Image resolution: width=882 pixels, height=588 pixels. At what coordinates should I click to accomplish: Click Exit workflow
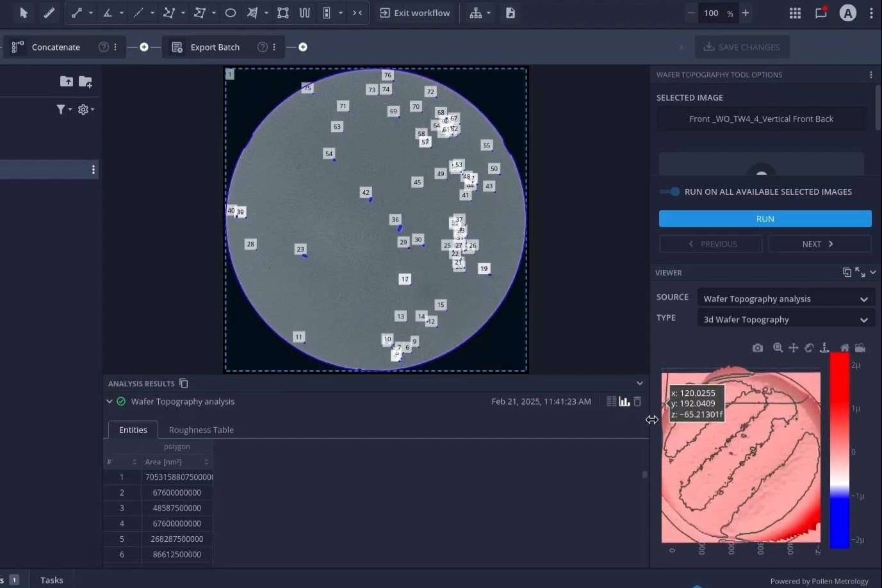(415, 13)
